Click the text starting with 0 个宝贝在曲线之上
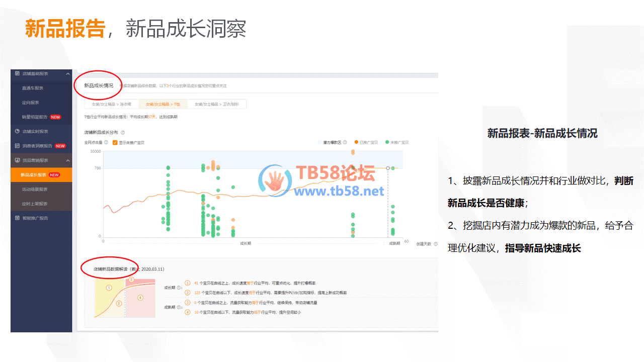The width and height of the screenshot is (644, 362). pos(256,303)
